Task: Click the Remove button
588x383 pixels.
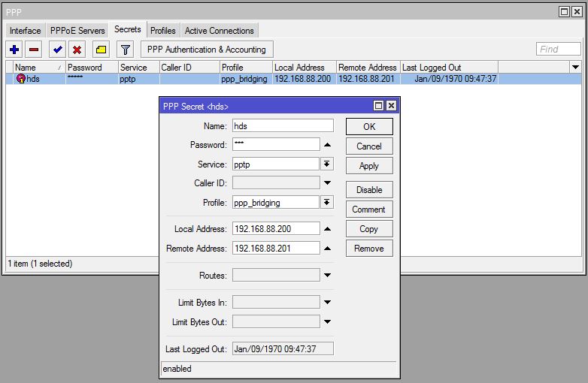Action: (369, 249)
